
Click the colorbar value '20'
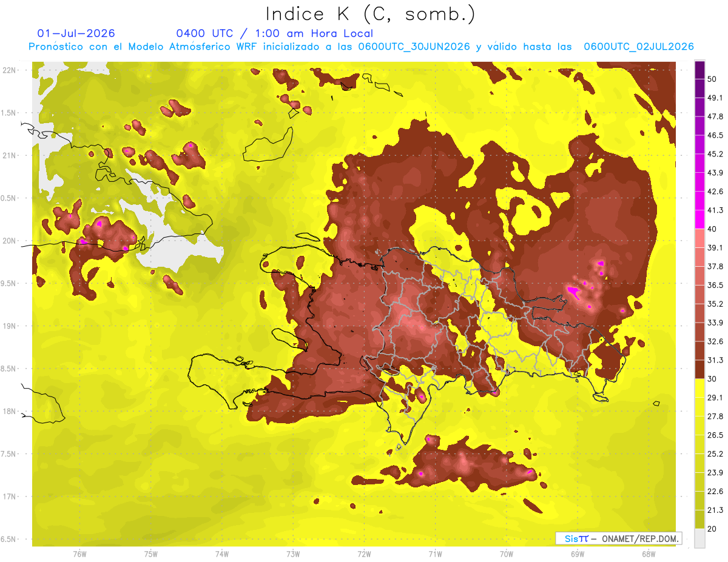click(x=712, y=529)
